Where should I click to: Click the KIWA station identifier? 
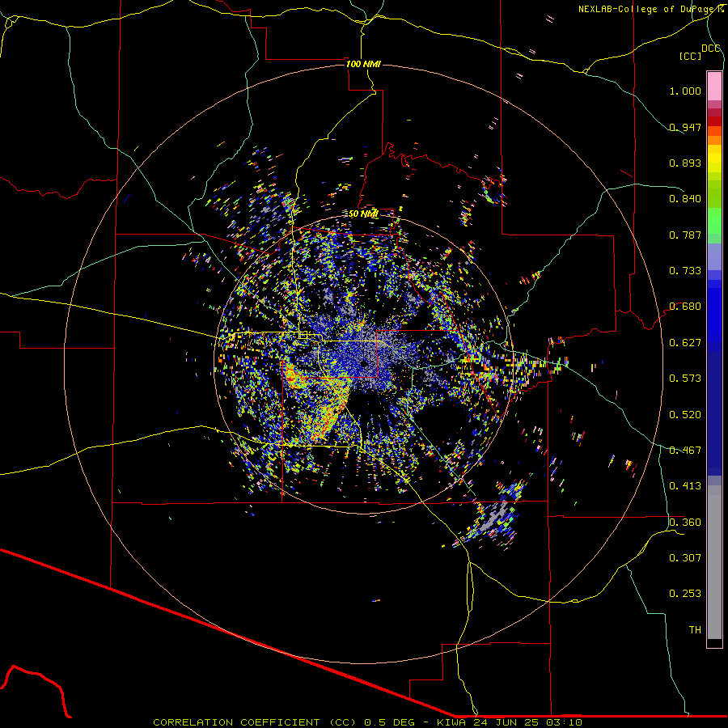[x=451, y=722]
